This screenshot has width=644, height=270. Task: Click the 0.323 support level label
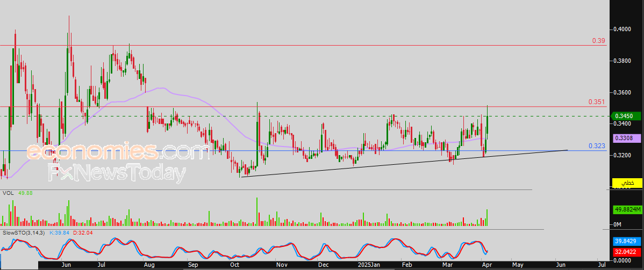(x=597, y=145)
